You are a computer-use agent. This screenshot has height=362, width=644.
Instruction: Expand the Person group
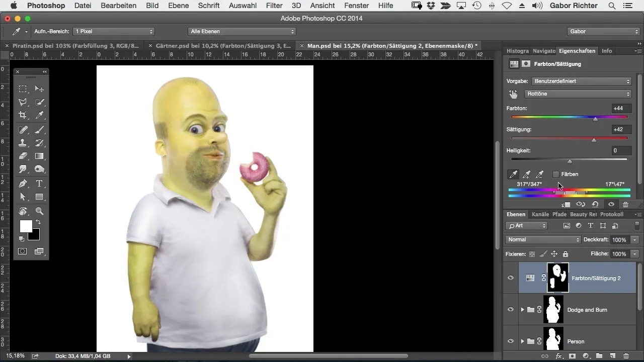point(522,341)
